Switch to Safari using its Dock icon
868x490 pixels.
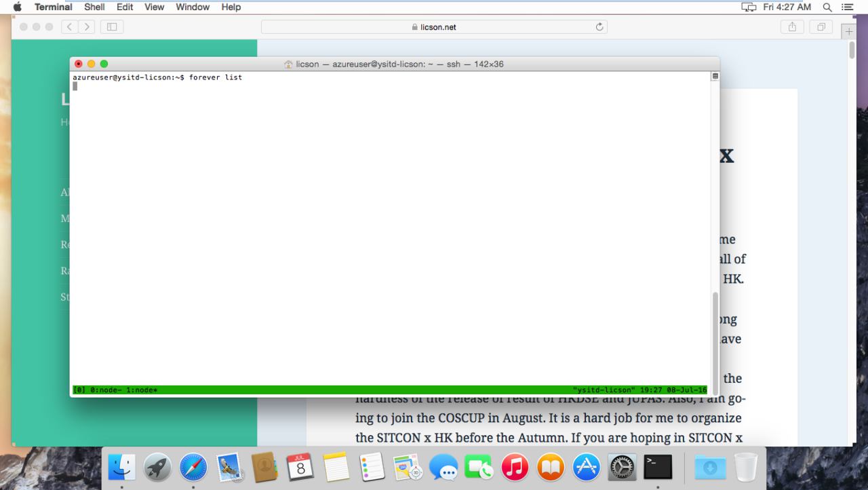[193, 467]
